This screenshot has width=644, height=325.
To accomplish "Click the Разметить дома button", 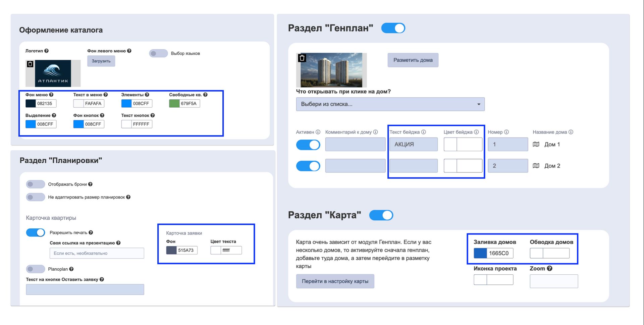I will click(413, 60).
